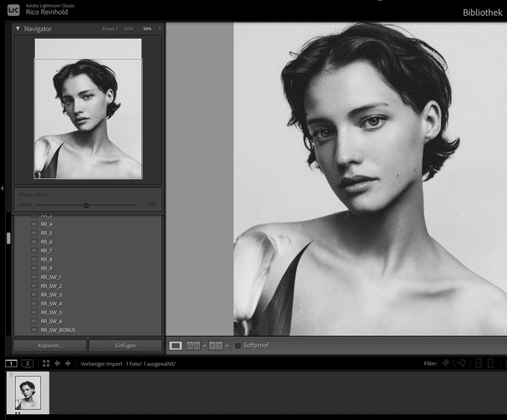Open the Compare view dropdown arrow

(204, 345)
